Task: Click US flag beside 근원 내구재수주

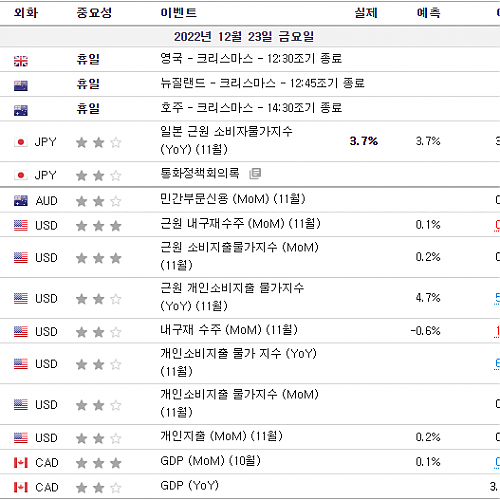Action: 21,226
